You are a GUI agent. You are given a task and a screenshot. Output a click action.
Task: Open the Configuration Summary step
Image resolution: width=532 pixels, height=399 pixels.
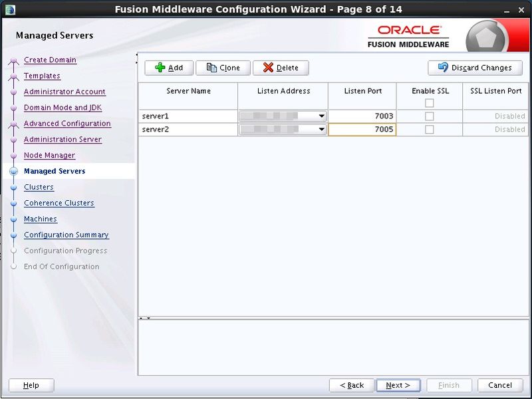point(66,235)
